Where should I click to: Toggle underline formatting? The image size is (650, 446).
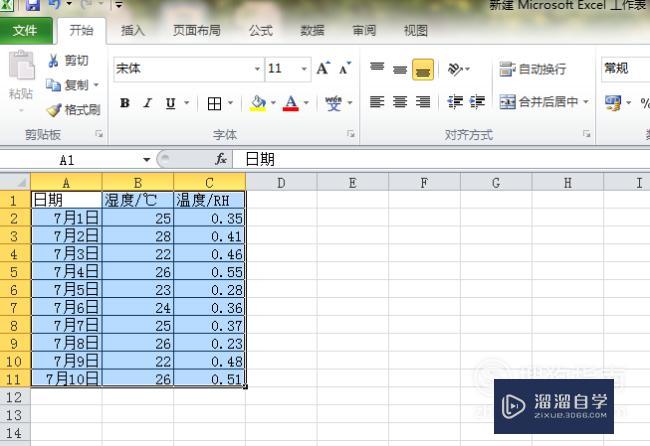[170, 103]
